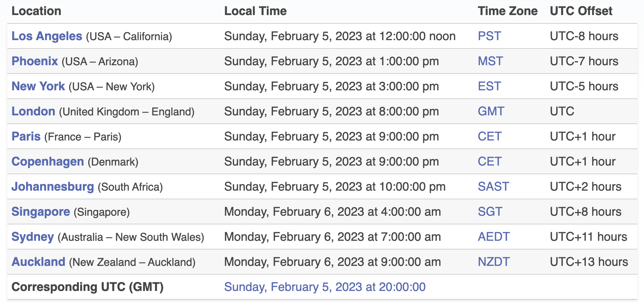Click the Corresponding UTC date-time link
Screen dimensions: 644x307
click(325, 287)
